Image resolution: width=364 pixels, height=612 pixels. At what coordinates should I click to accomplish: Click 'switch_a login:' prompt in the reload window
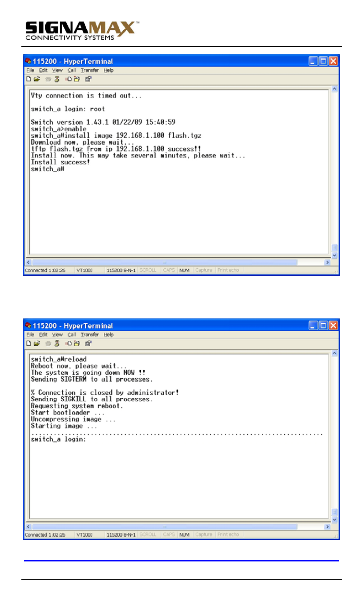pyautogui.click(x=58, y=439)
